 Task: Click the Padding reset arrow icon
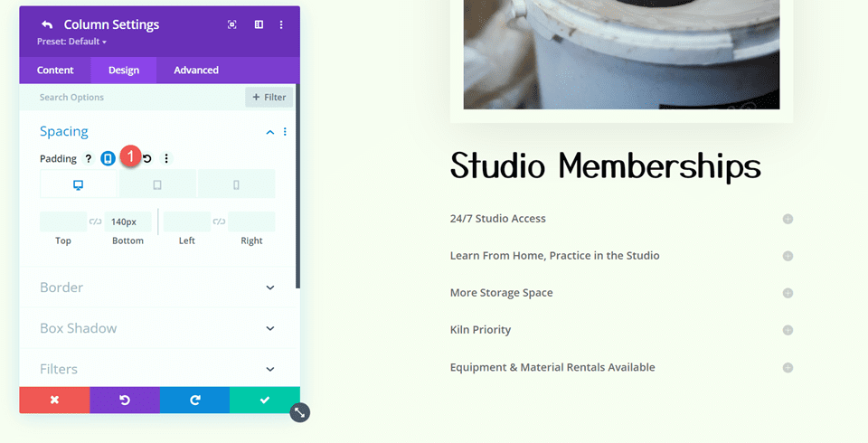coord(147,158)
